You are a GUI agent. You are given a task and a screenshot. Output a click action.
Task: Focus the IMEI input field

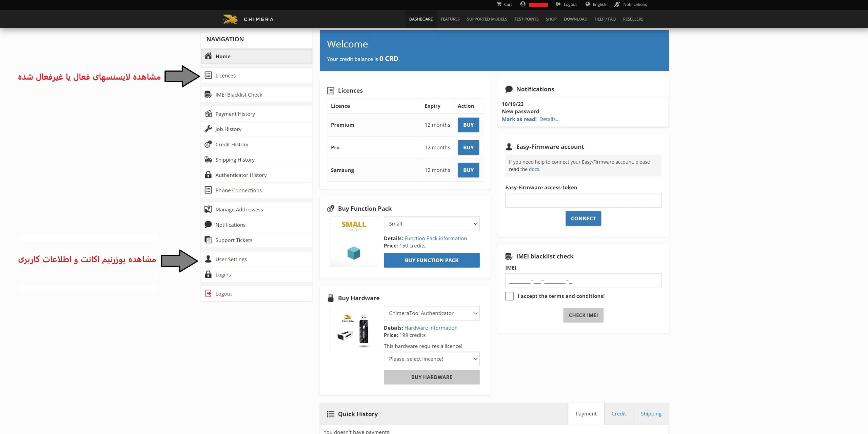pyautogui.click(x=583, y=281)
